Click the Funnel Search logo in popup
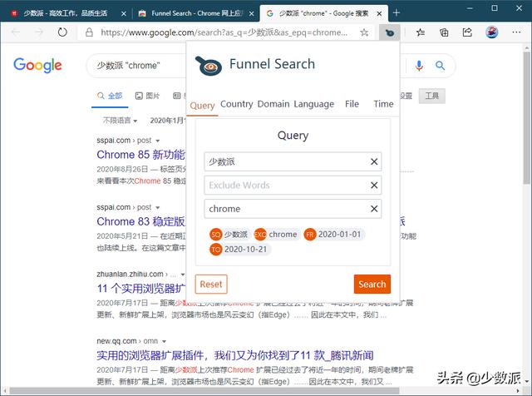Screen dimensions: 532x396 (x=209, y=66)
